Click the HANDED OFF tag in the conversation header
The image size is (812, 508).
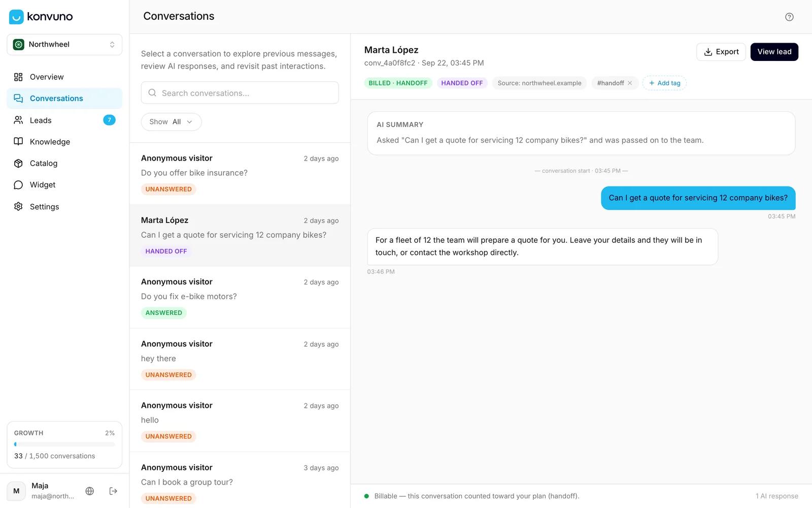(x=462, y=83)
